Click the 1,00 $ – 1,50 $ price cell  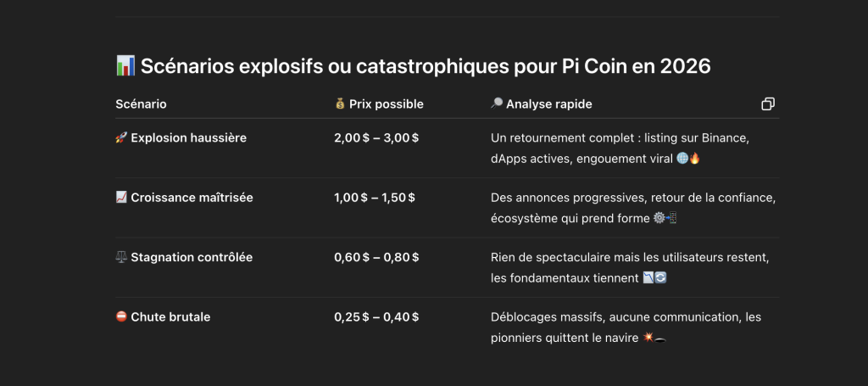[x=375, y=198]
